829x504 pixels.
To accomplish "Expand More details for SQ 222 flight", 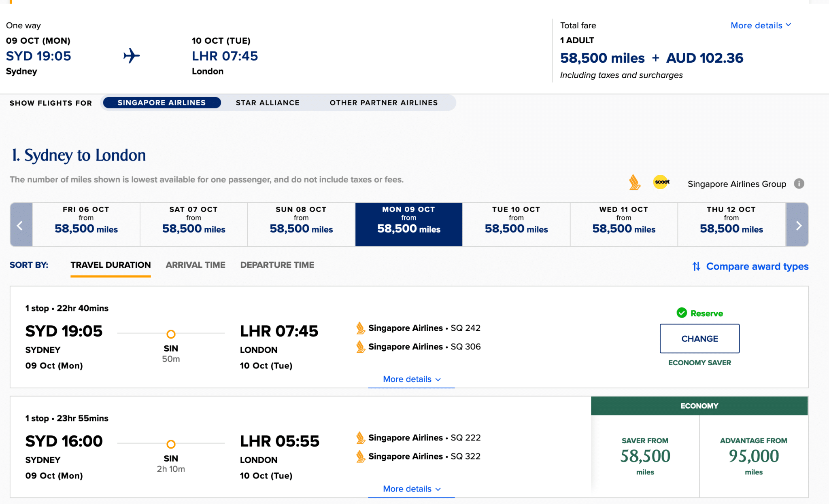I will [411, 489].
